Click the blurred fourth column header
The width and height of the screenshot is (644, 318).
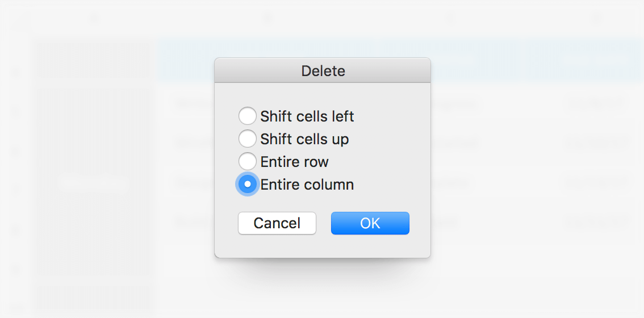(x=596, y=19)
